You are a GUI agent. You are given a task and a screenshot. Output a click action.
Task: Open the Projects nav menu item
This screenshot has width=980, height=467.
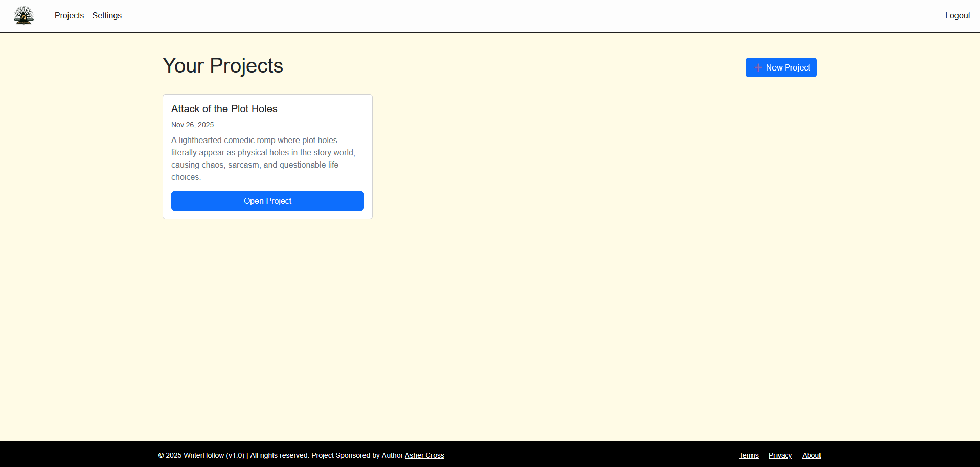[69, 15]
